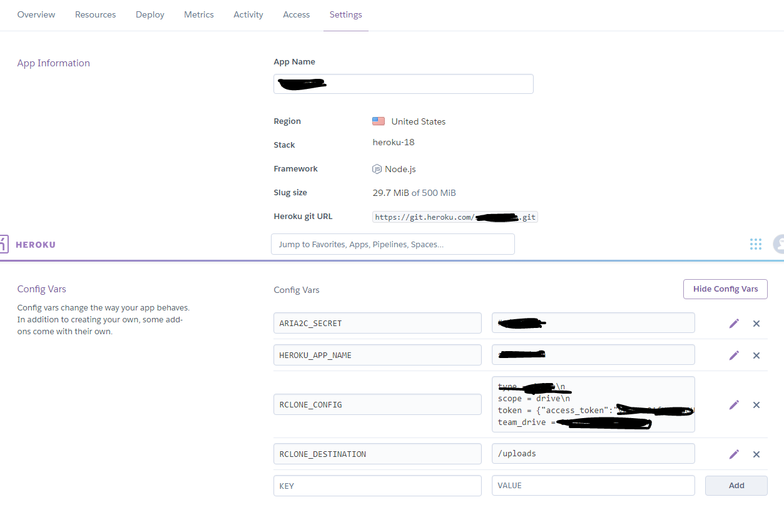The width and height of the screenshot is (784, 532).
Task: Delete the ARIA2C_SECRET config var
Action: 756,324
